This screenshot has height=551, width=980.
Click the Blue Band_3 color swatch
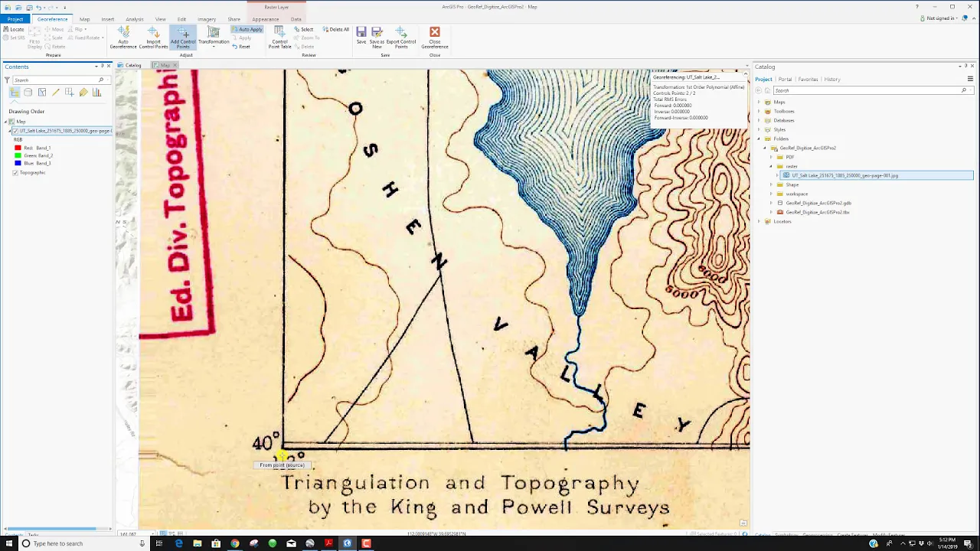click(x=18, y=163)
